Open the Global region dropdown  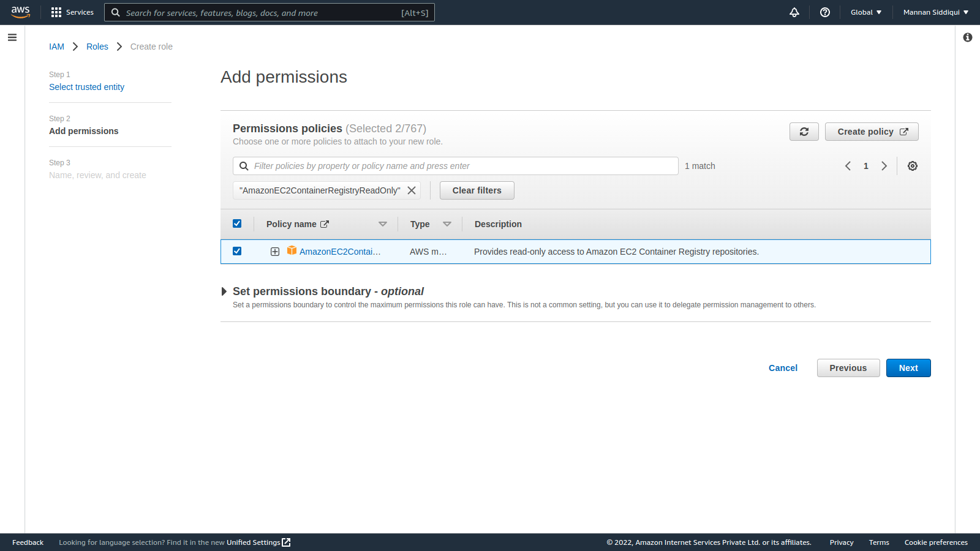pos(865,12)
